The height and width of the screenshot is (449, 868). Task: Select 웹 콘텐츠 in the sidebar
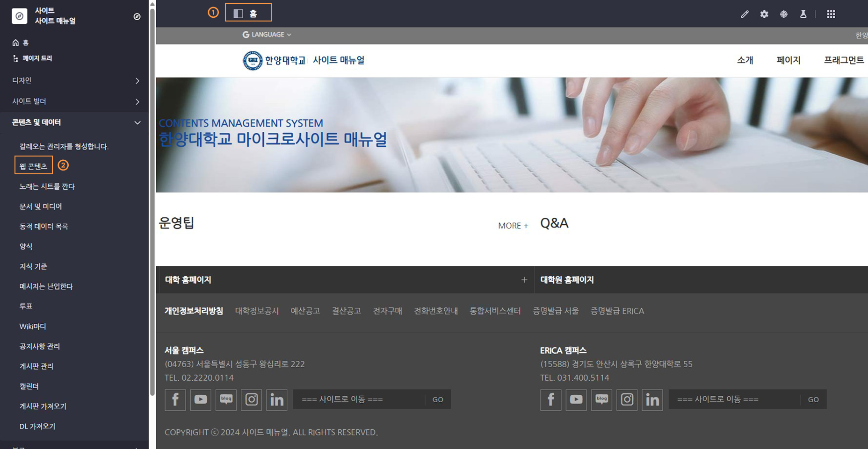coord(33,166)
